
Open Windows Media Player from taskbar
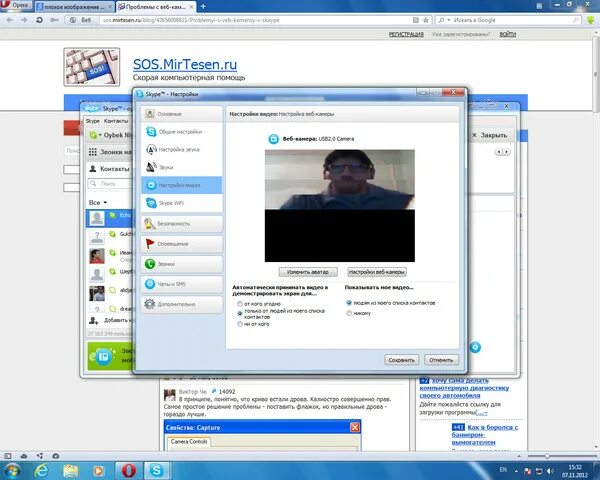pos(98,470)
